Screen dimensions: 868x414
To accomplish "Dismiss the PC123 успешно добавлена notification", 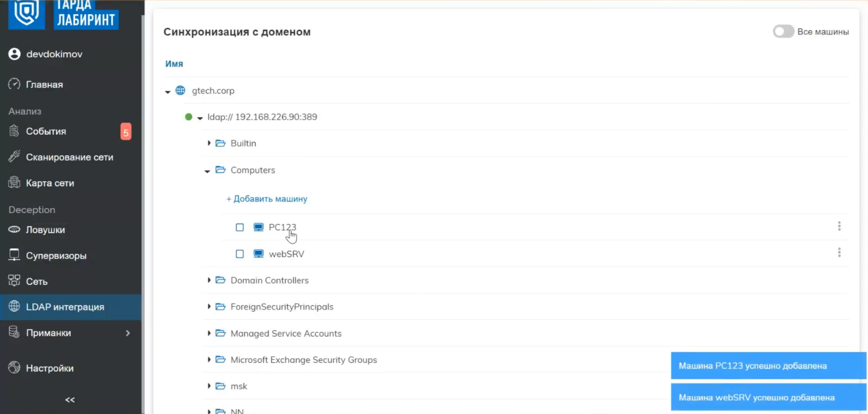I will [x=768, y=366].
